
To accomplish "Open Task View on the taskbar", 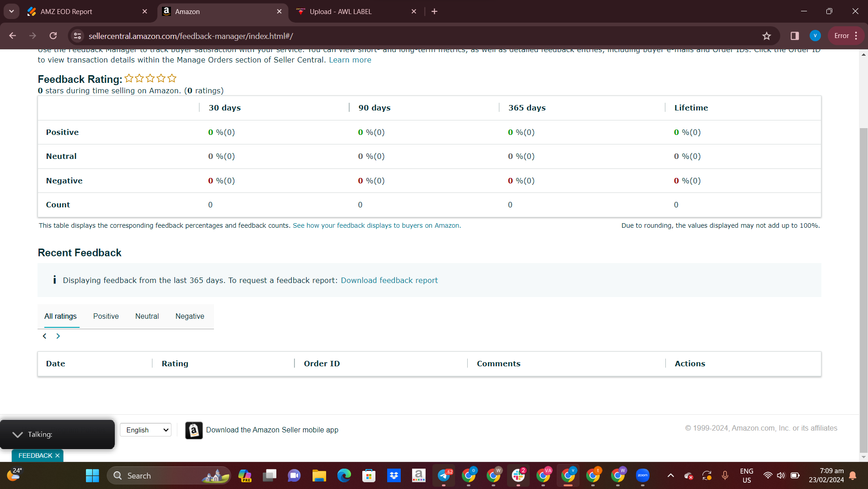I will [x=270, y=475].
